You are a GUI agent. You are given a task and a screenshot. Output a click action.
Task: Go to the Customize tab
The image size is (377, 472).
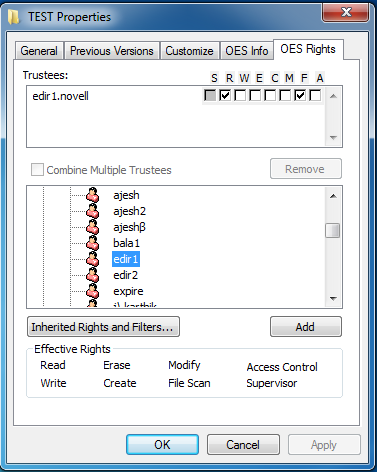click(189, 51)
